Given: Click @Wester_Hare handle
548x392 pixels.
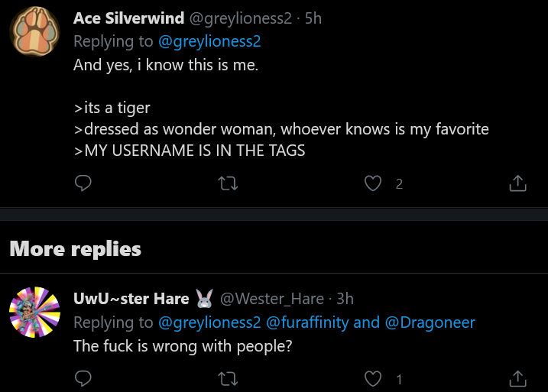Looking at the screenshot, I should (x=272, y=299).
